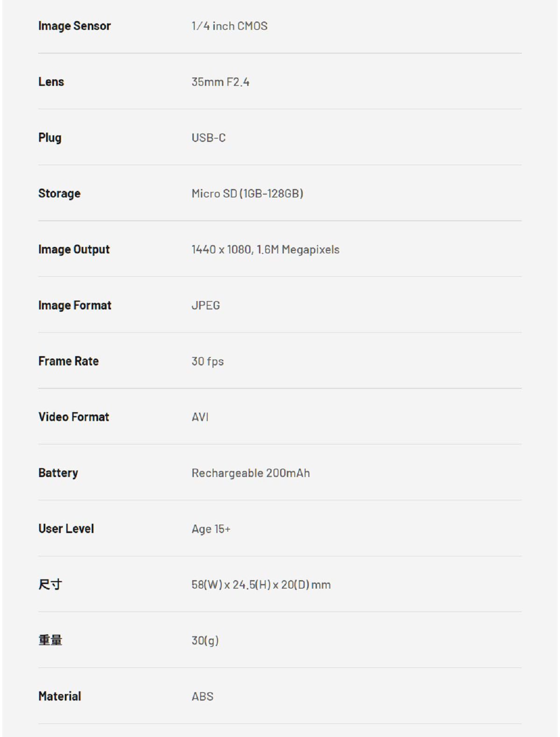Click the Storage row label
The image size is (560, 737).
[x=59, y=193]
